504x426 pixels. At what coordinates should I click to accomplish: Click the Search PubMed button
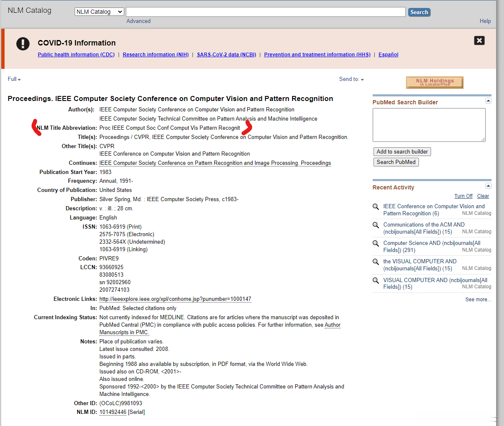pyautogui.click(x=396, y=162)
